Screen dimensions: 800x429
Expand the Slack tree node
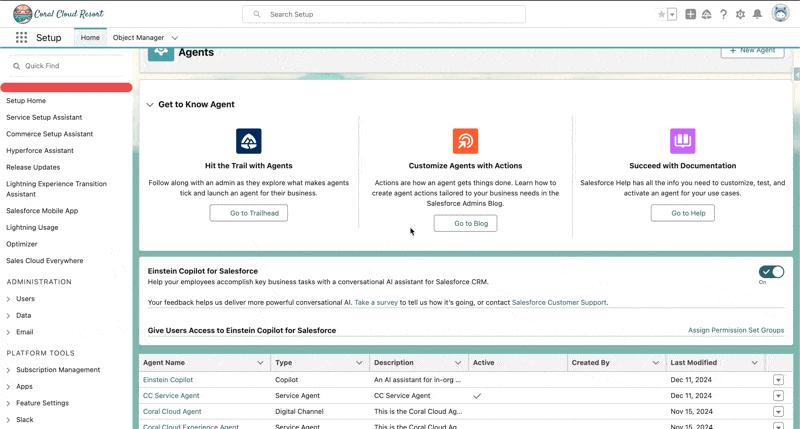pos(8,420)
